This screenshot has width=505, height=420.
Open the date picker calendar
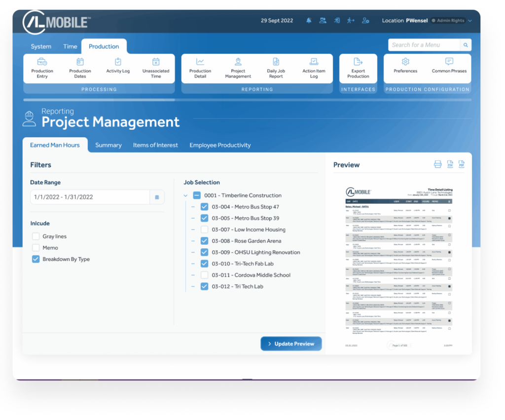pyautogui.click(x=157, y=196)
